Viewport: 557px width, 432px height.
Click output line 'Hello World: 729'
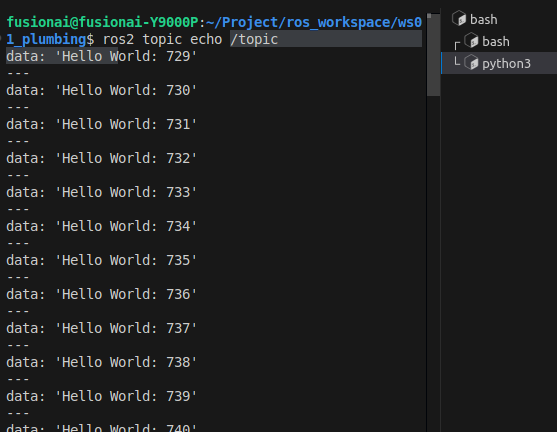(101, 56)
